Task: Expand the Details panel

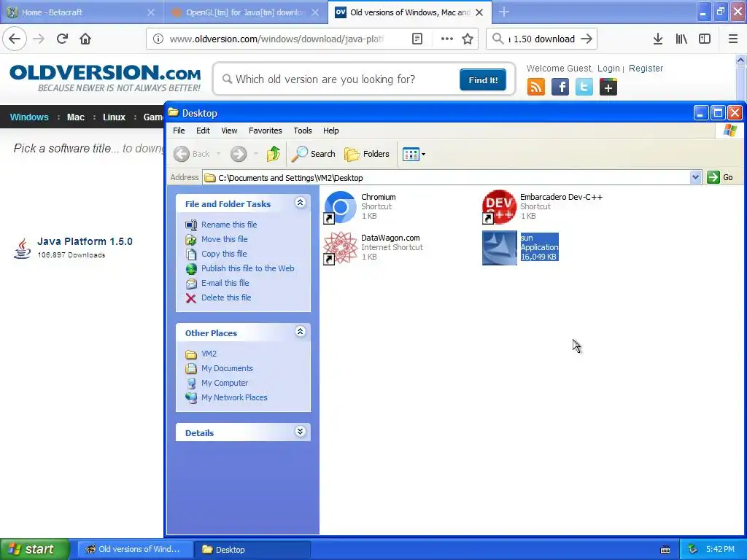Action: 300,432
